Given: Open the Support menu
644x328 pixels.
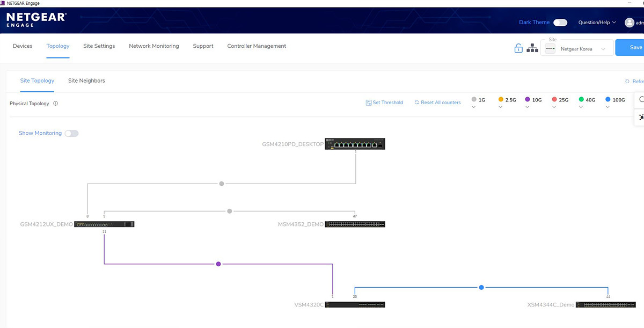Looking at the screenshot, I should point(203,46).
